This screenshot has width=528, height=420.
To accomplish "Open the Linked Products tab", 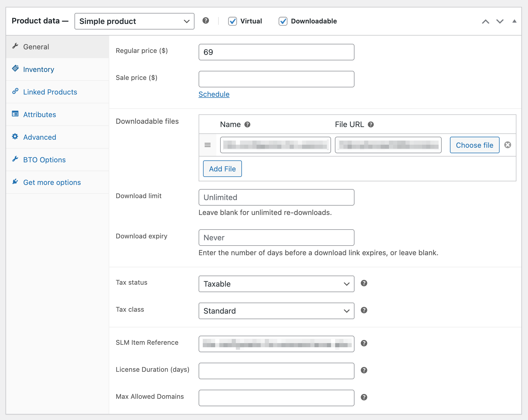I will [50, 92].
